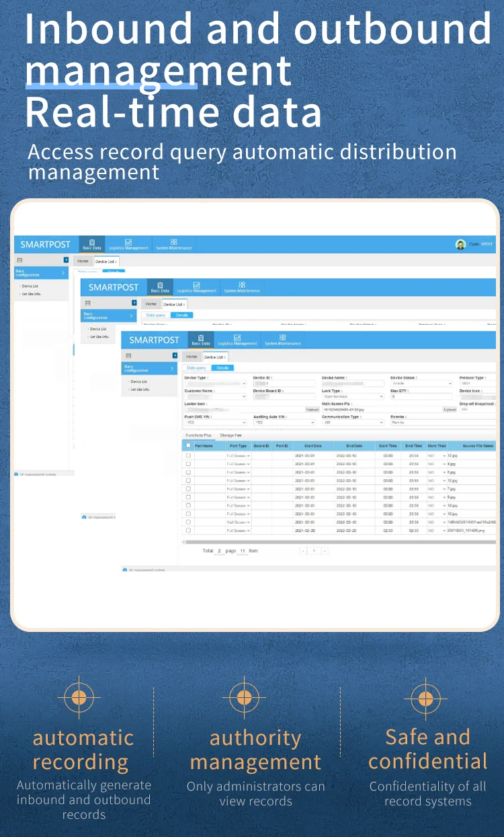Check the first row checkbox in the table
The width and height of the screenshot is (504, 837).
[x=188, y=456]
